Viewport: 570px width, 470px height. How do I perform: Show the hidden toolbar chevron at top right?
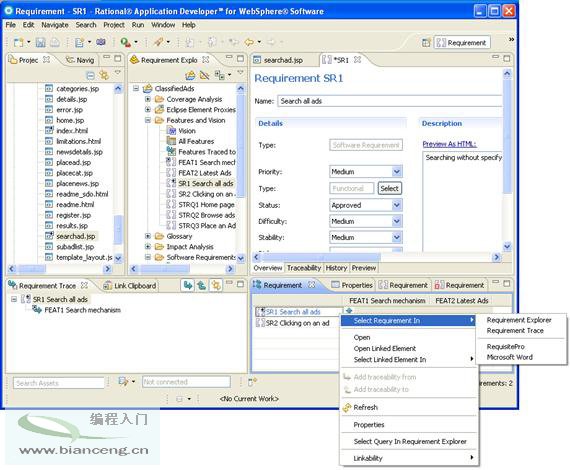coord(511,39)
